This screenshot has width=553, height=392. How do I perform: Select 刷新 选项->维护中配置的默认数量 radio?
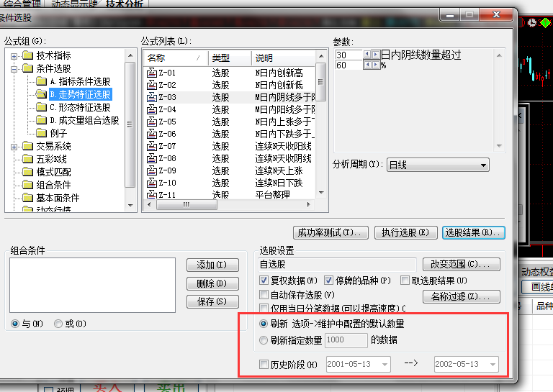point(264,324)
